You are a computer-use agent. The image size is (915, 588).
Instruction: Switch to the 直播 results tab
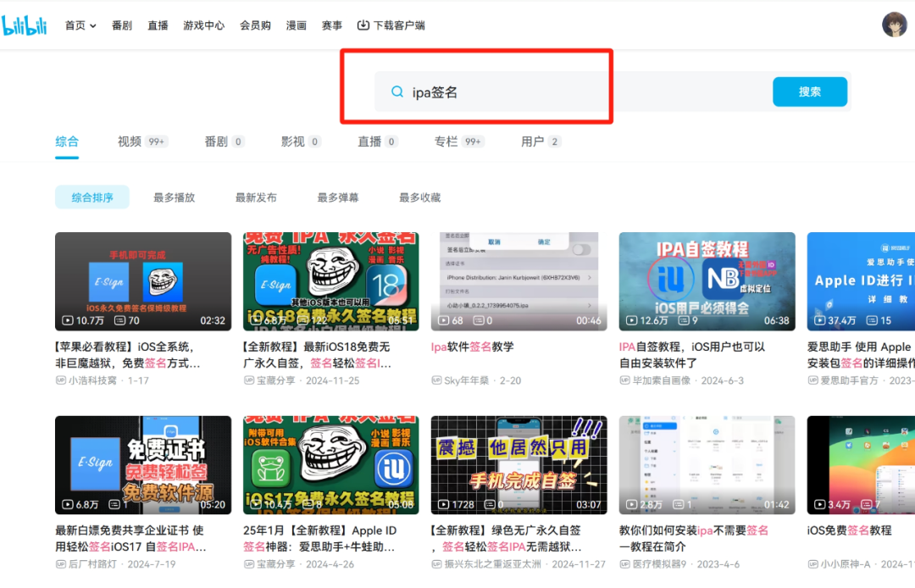coord(378,141)
